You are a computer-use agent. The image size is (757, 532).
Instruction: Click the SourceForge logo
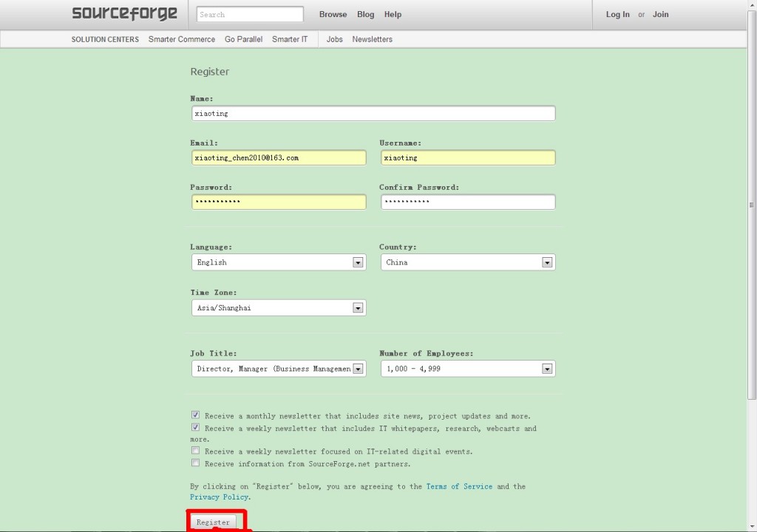[x=124, y=13]
